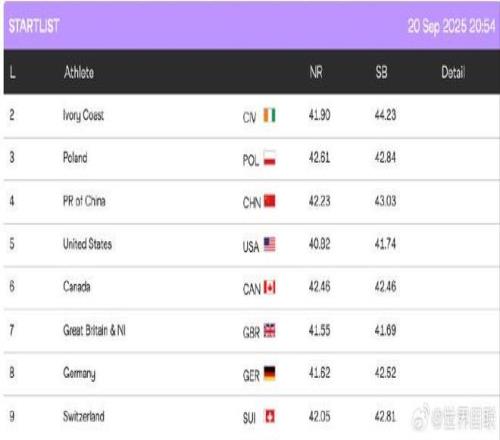This screenshot has width=500, height=440.
Task: Select the SB column header
Action: point(382,72)
